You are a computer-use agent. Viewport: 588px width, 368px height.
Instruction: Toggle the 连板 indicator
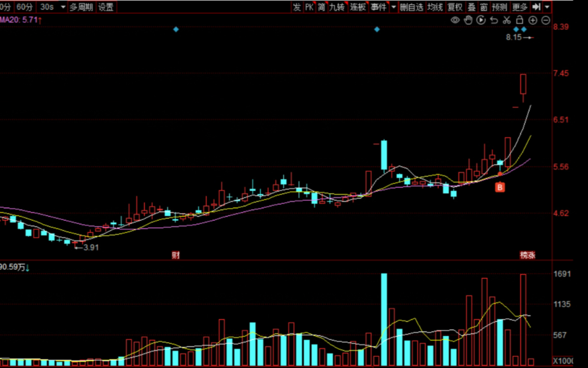(x=358, y=7)
